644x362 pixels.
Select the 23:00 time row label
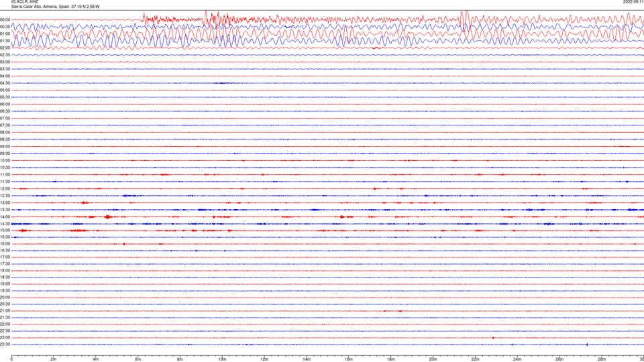click(5, 337)
